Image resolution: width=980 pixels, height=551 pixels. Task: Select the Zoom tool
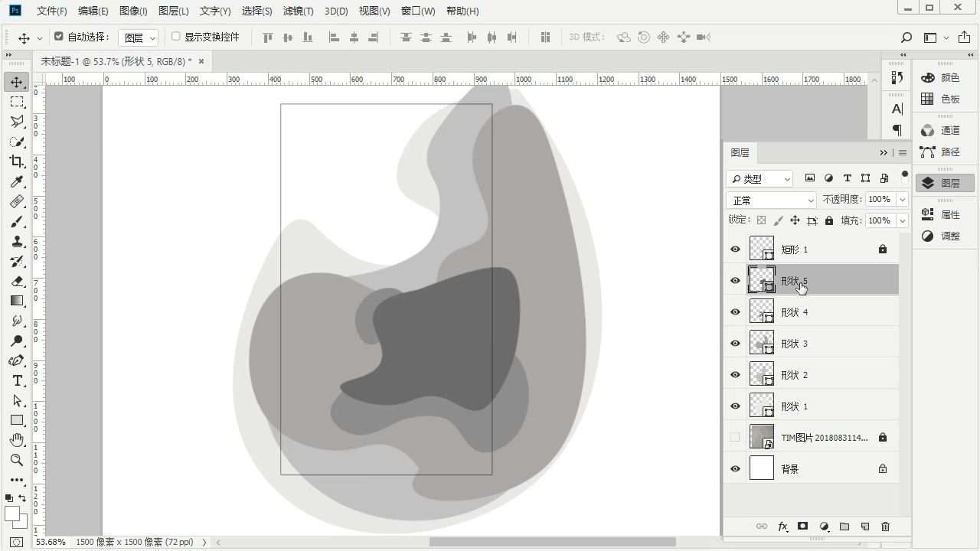tap(17, 460)
